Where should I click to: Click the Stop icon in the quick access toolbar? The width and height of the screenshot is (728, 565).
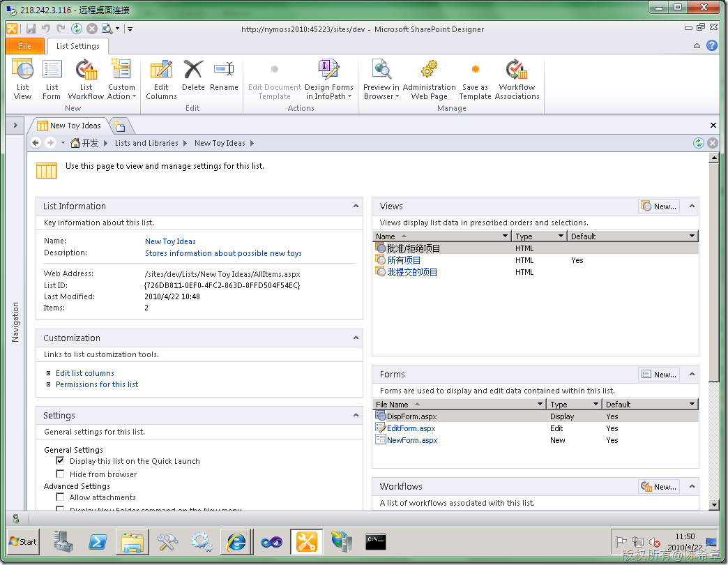92,29
